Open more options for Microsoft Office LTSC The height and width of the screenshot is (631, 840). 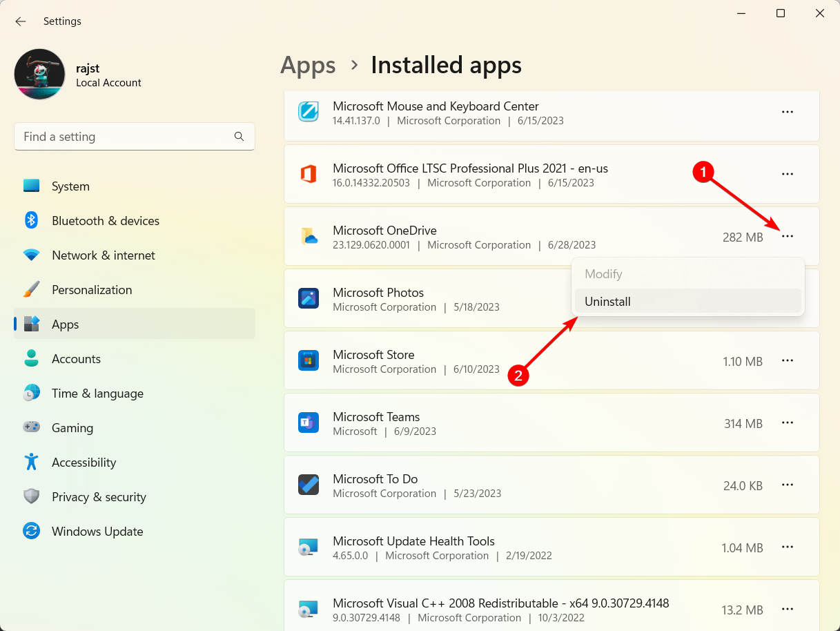[788, 175]
